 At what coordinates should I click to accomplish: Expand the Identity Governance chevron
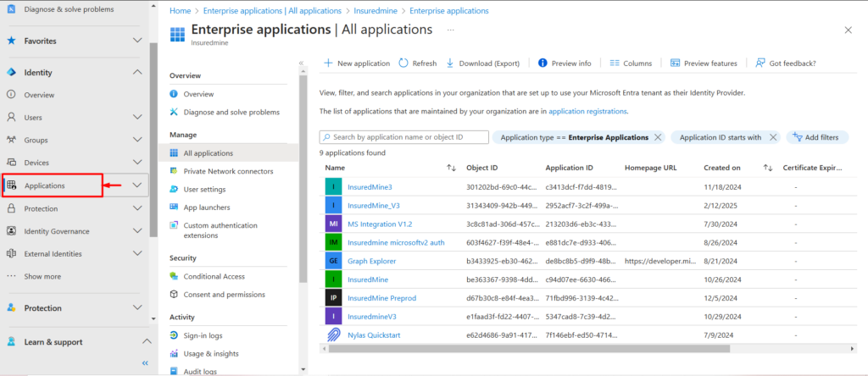pyautogui.click(x=138, y=231)
